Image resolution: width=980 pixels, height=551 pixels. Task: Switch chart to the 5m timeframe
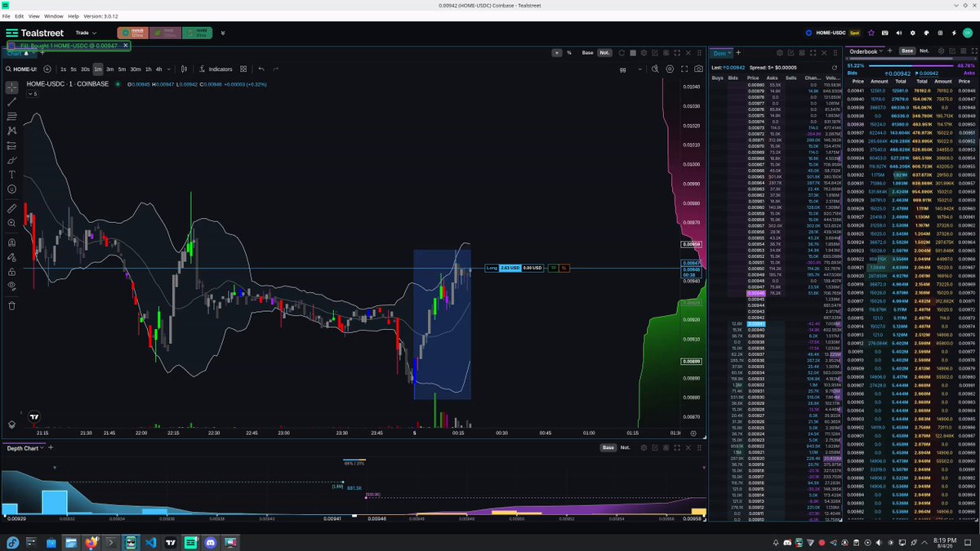(122, 69)
